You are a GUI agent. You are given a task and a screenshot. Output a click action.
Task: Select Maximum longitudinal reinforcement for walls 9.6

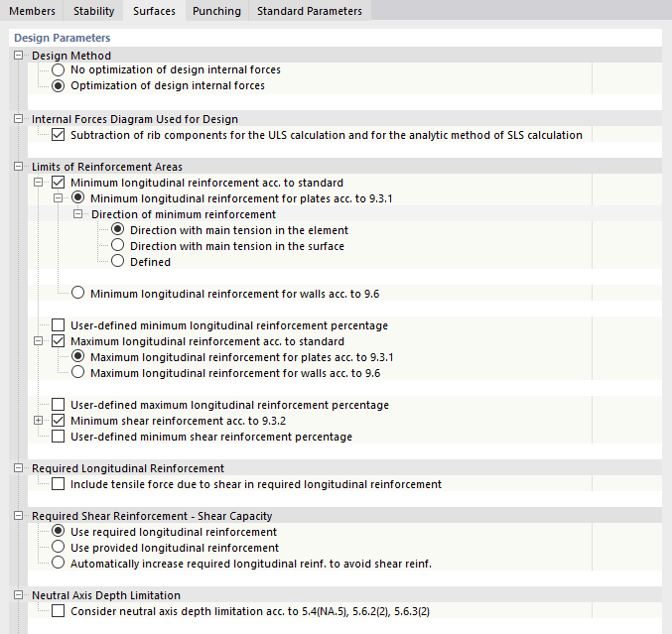click(x=78, y=373)
